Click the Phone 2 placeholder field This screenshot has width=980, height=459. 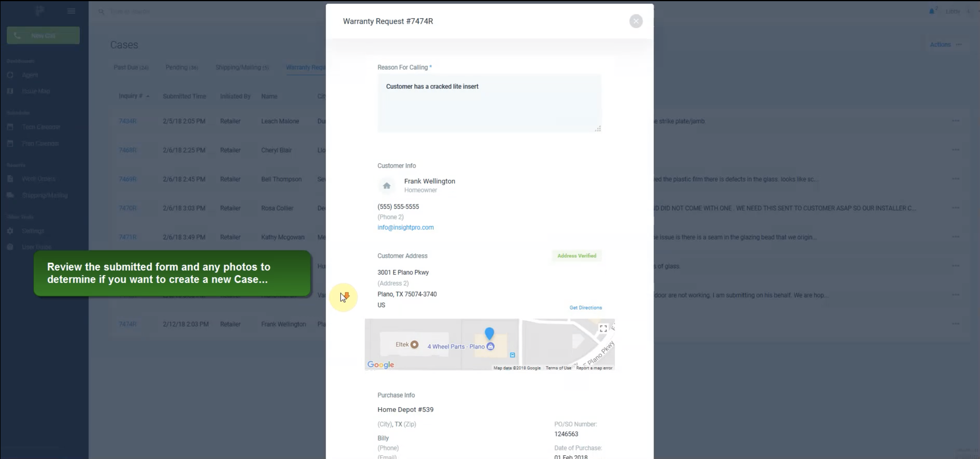click(x=390, y=217)
